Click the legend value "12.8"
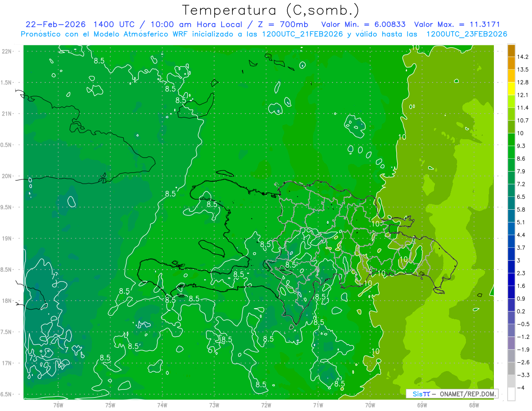 (523, 82)
